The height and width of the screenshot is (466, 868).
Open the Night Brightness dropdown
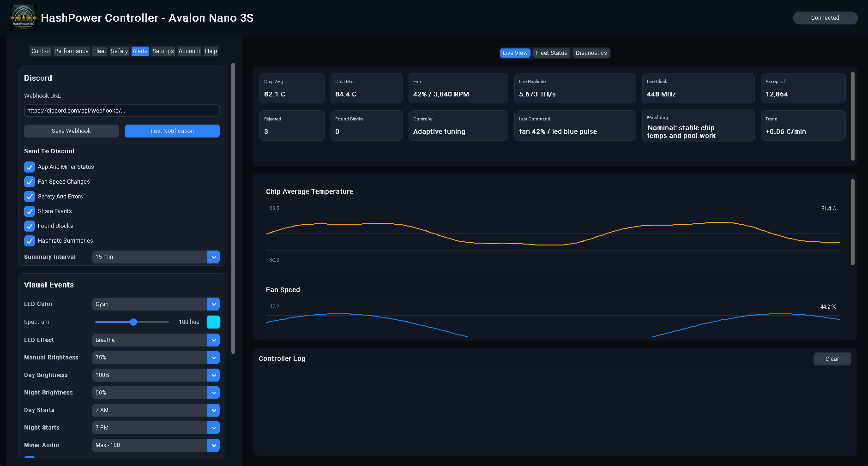click(x=156, y=393)
